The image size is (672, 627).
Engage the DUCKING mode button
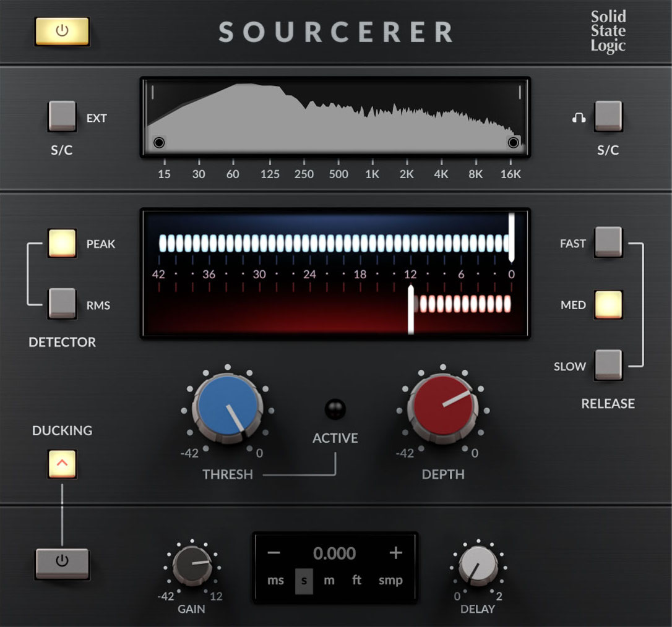(x=62, y=462)
